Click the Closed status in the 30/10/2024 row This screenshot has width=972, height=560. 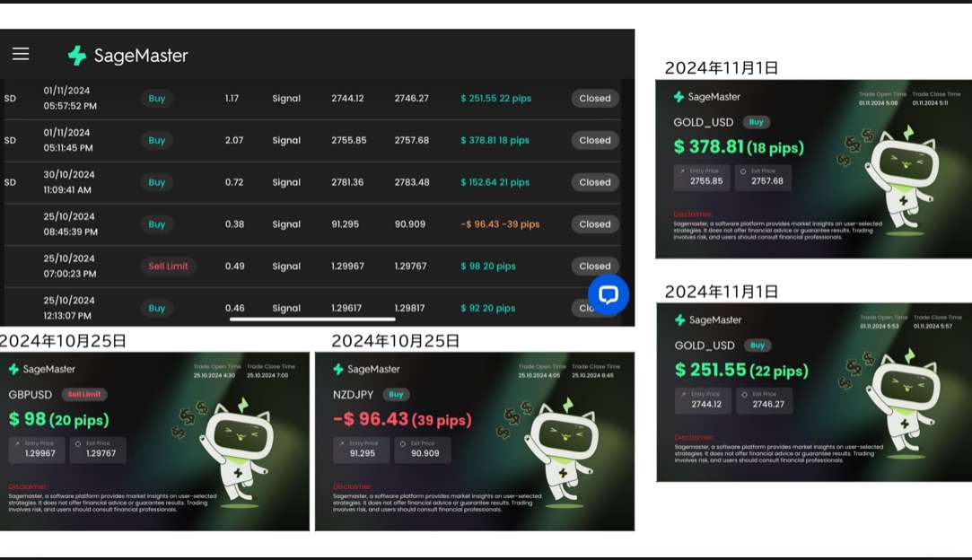click(x=594, y=182)
